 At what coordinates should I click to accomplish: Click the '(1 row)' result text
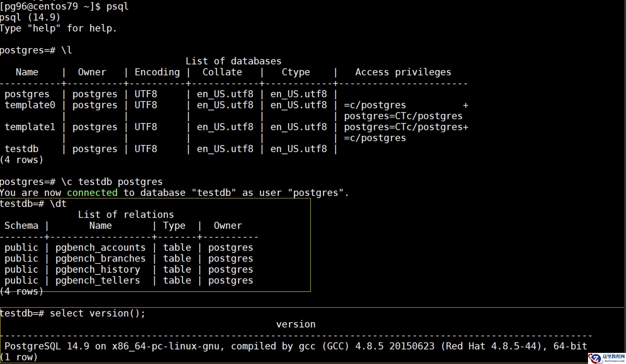point(19,357)
